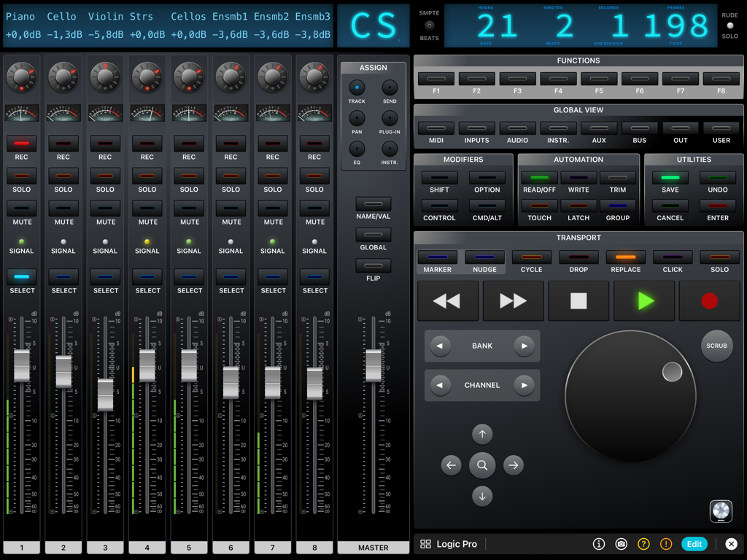The image size is (747, 560).
Task: Tap the SCRUB icon next to the jog wheel
Action: [x=716, y=346]
